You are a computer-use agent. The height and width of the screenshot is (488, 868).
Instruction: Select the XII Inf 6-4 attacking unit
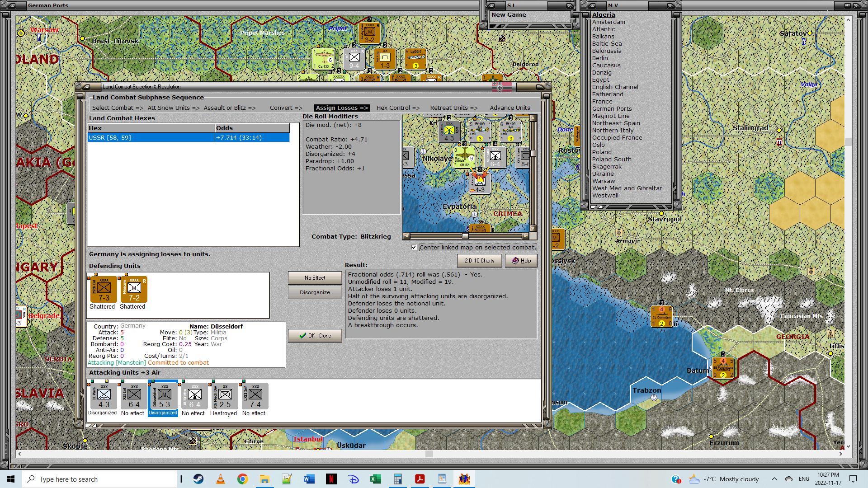click(x=134, y=396)
